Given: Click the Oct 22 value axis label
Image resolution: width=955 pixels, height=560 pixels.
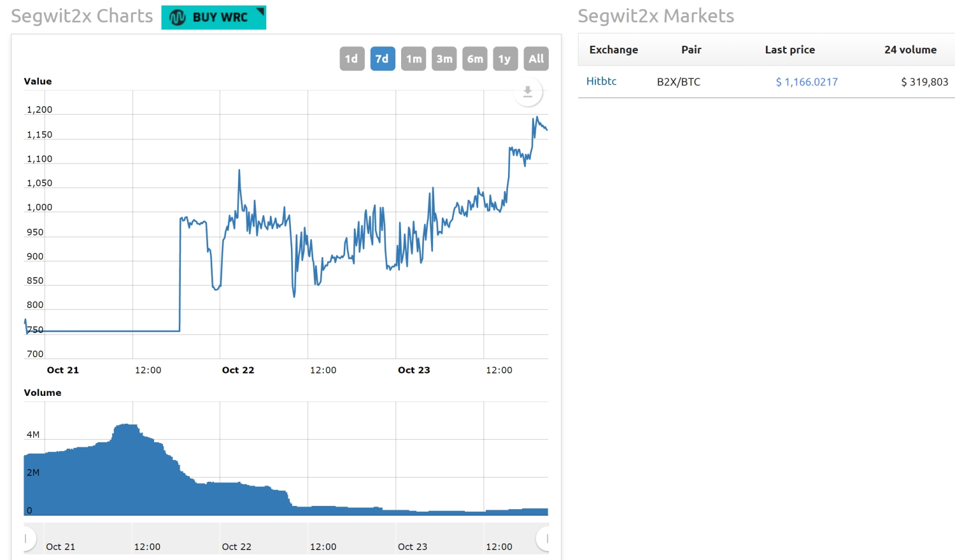Looking at the screenshot, I should (x=238, y=370).
